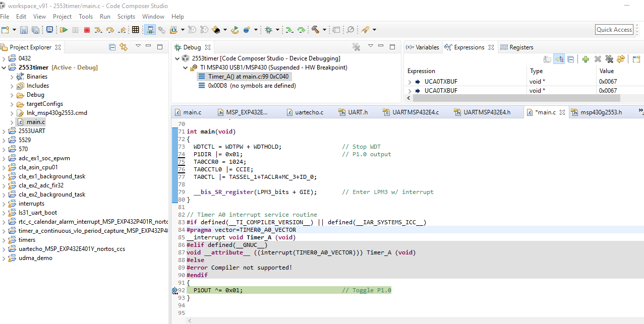Click the Step Into toolbar icon

click(x=99, y=30)
